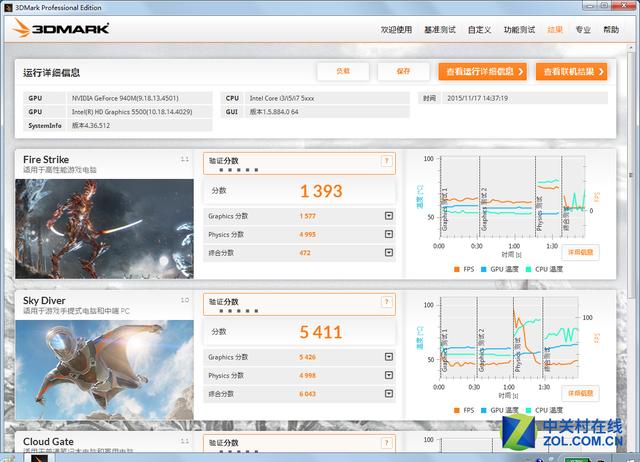Open the 欢迎使用 tab
The image size is (640, 462).
396,30
